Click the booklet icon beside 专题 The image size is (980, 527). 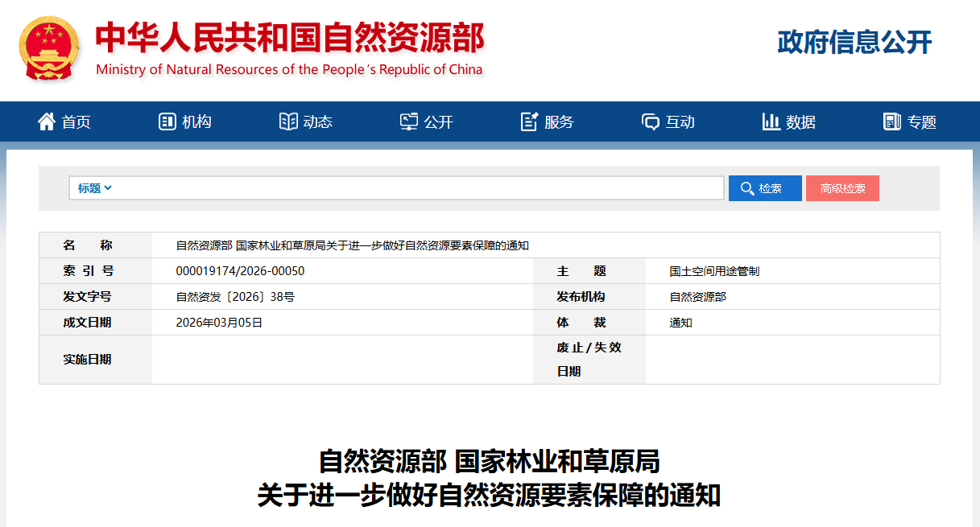891,121
